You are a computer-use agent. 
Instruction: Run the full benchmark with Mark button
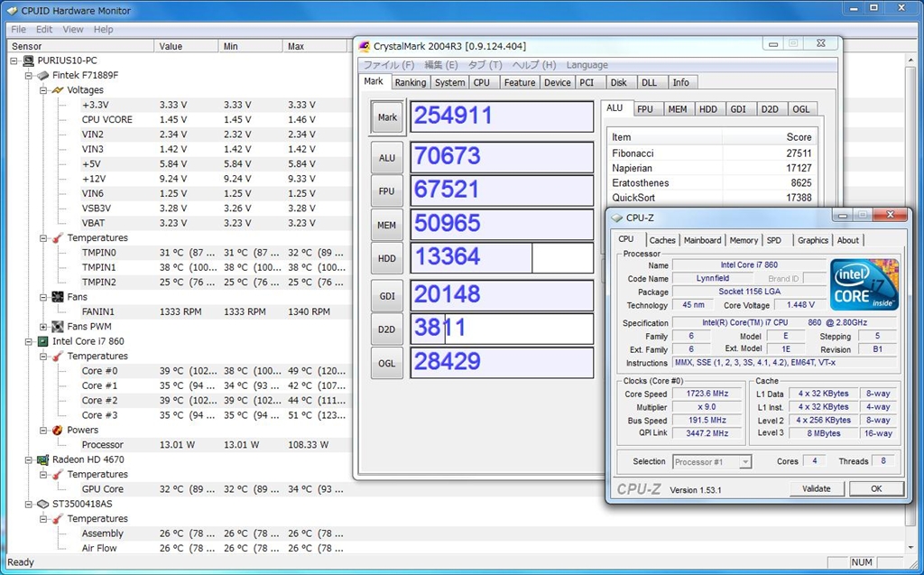(387, 116)
